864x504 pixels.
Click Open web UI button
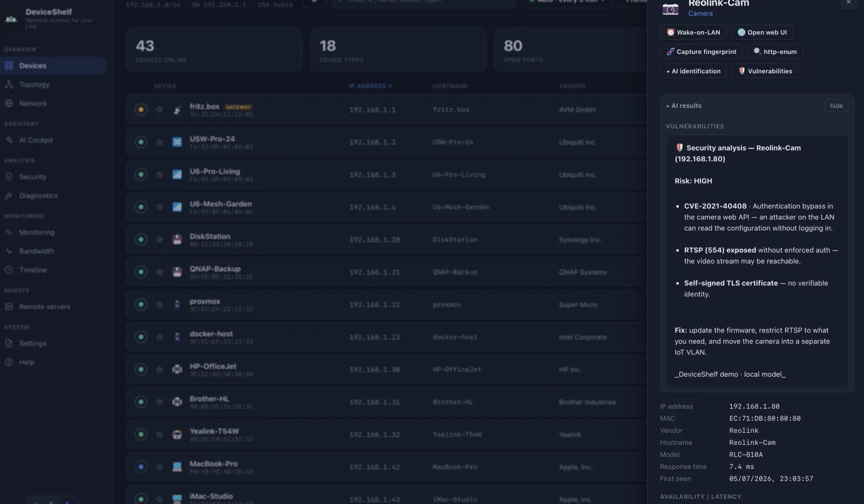[761, 32]
